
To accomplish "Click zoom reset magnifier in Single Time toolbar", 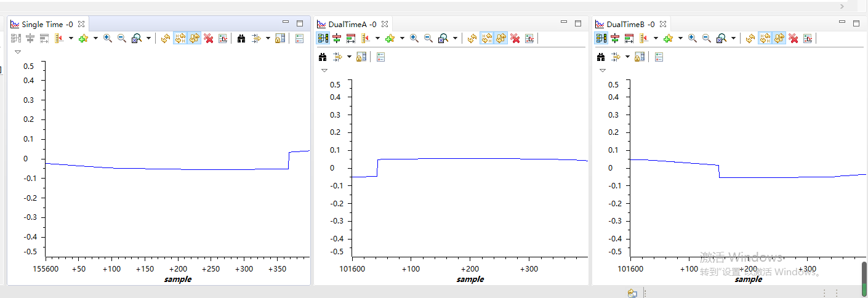I will pyautogui.click(x=137, y=38).
